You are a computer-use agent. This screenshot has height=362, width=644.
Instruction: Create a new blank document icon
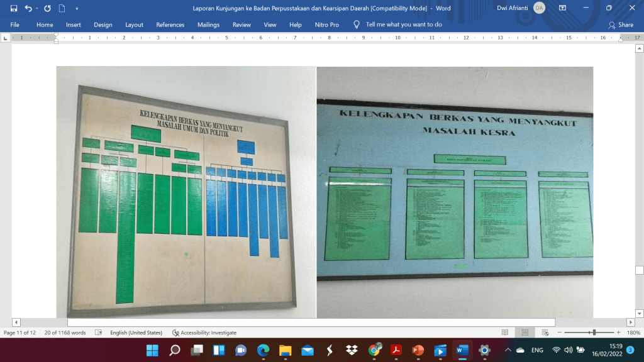pyautogui.click(x=62, y=9)
